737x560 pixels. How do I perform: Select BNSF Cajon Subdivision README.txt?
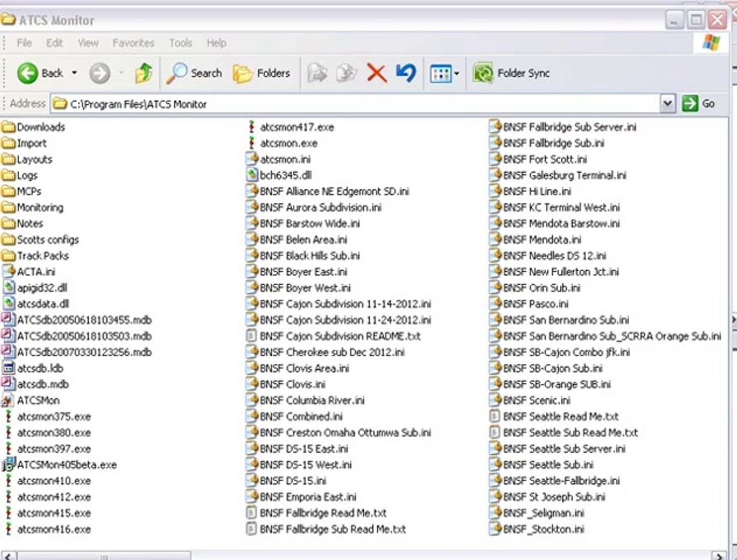coord(333,336)
